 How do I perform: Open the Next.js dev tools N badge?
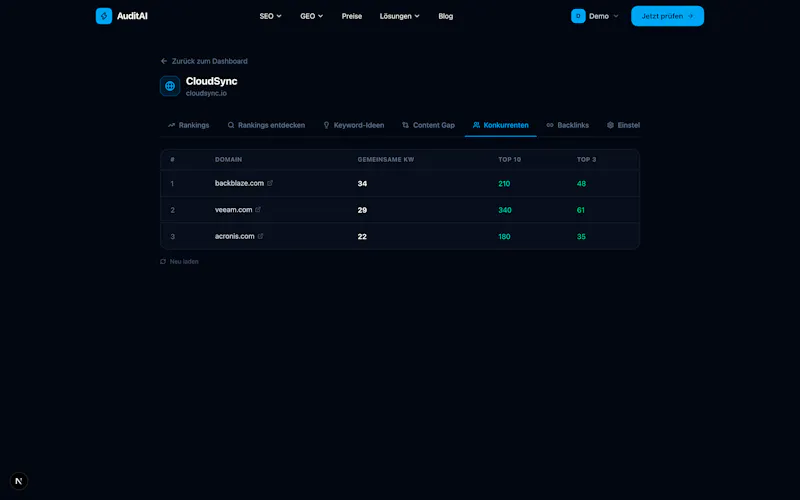(x=19, y=481)
